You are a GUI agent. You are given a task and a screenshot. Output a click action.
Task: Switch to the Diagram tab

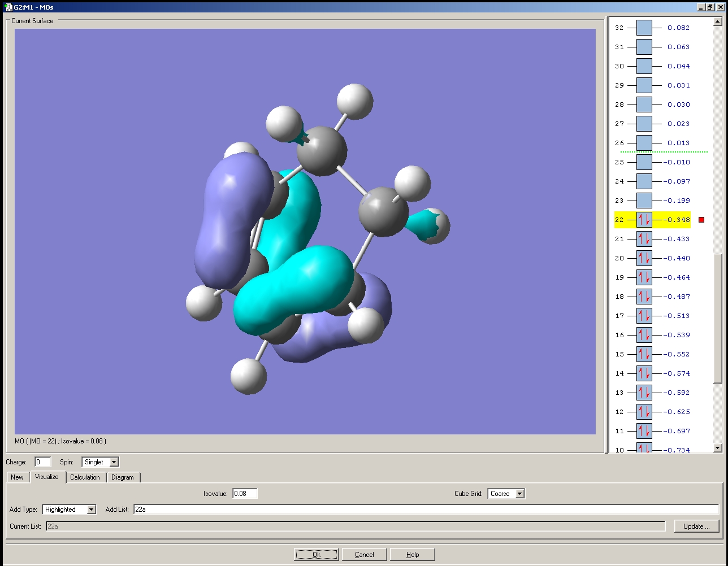point(123,477)
